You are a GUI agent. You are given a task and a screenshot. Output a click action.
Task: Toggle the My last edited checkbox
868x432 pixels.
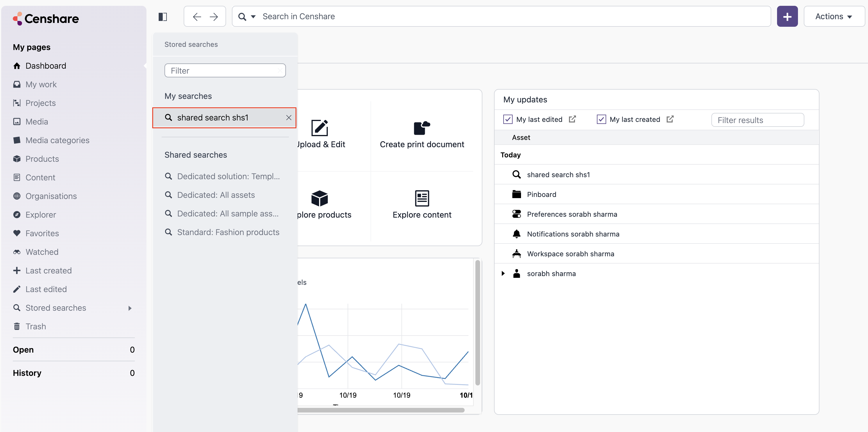point(508,119)
